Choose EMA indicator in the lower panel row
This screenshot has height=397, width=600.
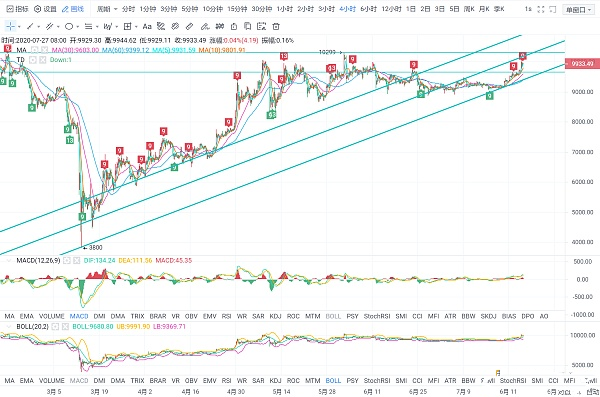click(26, 381)
